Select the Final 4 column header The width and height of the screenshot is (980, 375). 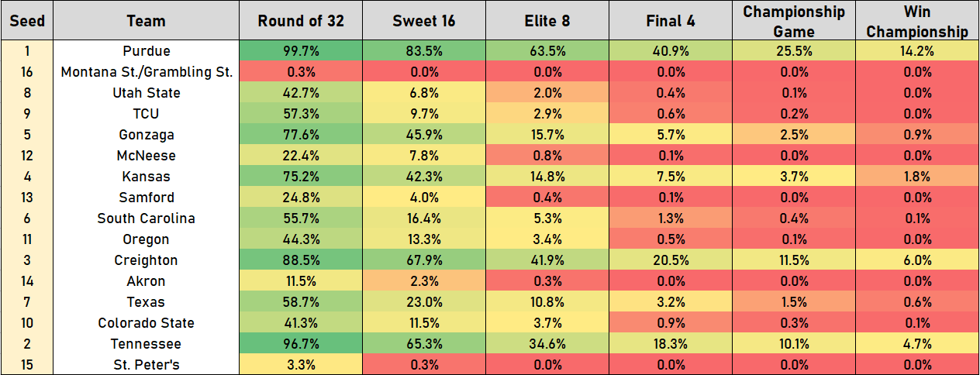tap(669, 21)
